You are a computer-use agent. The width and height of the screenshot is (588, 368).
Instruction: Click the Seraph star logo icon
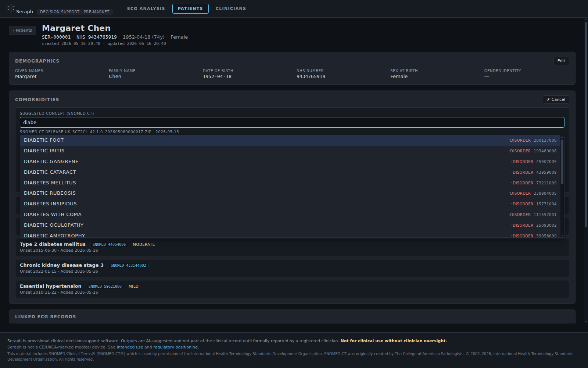(11, 8)
